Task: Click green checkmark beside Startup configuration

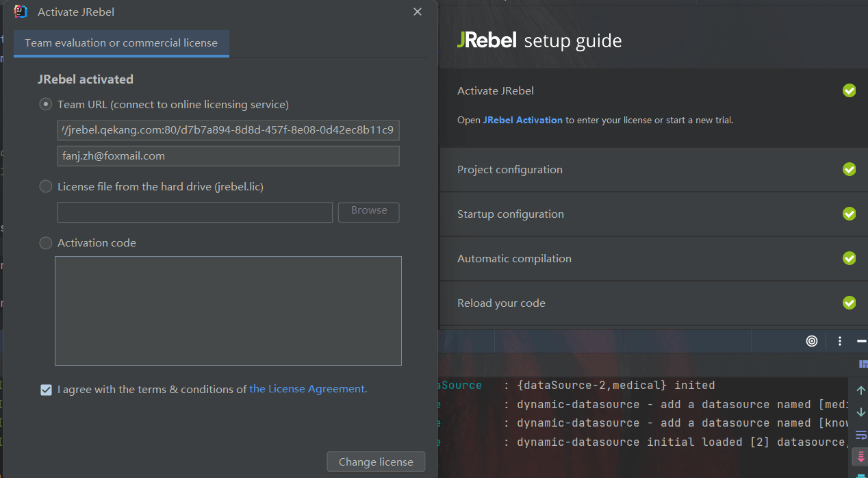Action: pyautogui.click(x=849, y=214)
